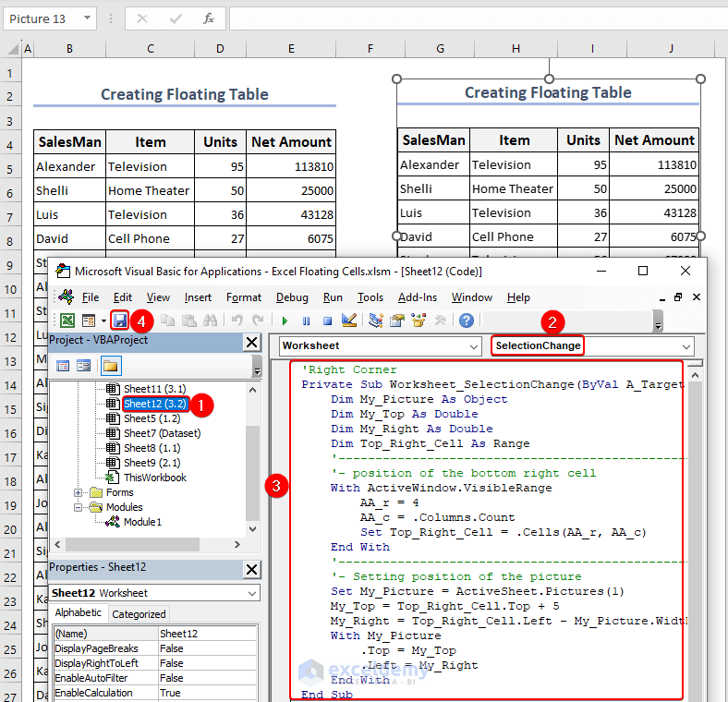Image resolution: width=728 pixels, height=702 pixels.
Task: Click View Object icon in Project pane
Action: pos(83,366)
